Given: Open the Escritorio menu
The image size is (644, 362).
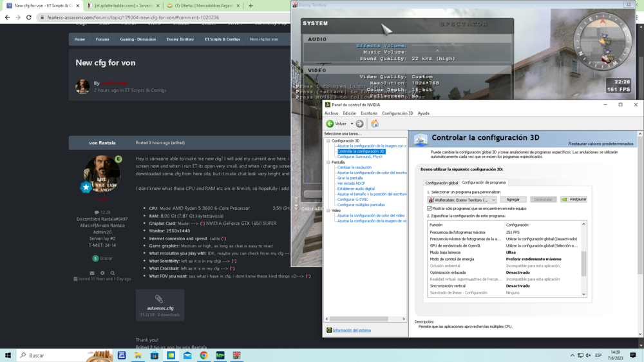Looking at the screenshot, I should click(x=369, y=113).
